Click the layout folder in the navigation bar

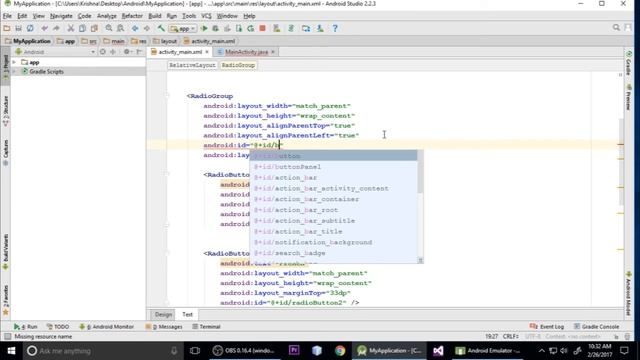click(165, 41)
